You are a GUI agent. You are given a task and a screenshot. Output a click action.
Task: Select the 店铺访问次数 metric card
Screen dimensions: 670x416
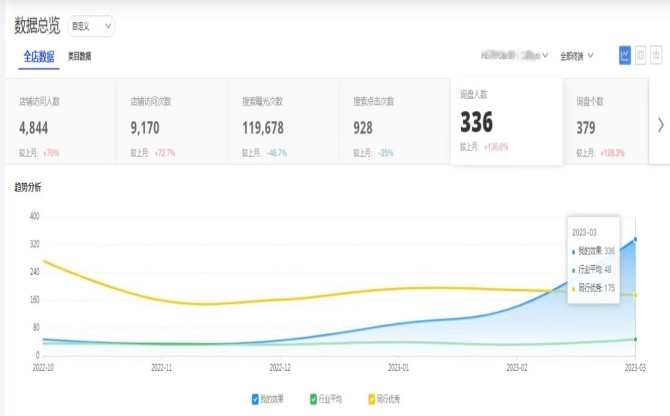[x=171, y=124]
